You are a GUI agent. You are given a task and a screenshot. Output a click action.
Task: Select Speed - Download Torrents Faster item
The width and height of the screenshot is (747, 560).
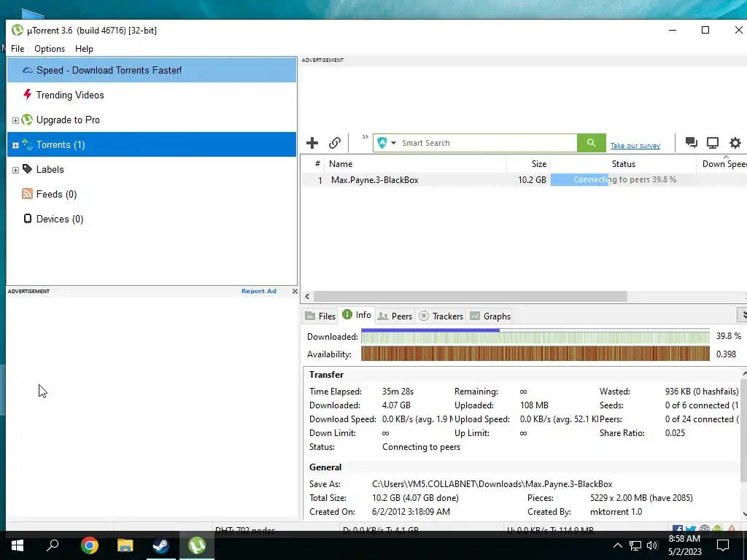[x=152, y=70]
